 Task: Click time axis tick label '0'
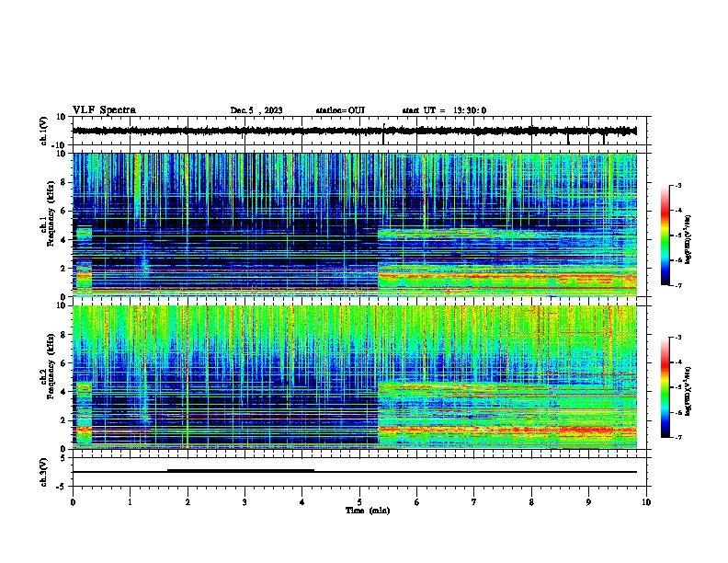coord(73,502)
